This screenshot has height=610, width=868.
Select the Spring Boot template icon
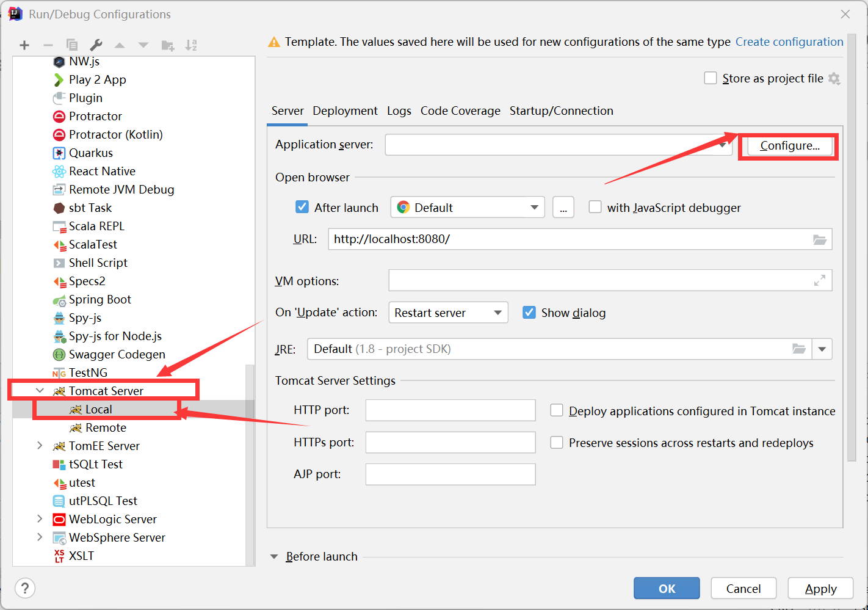[59, 300]
